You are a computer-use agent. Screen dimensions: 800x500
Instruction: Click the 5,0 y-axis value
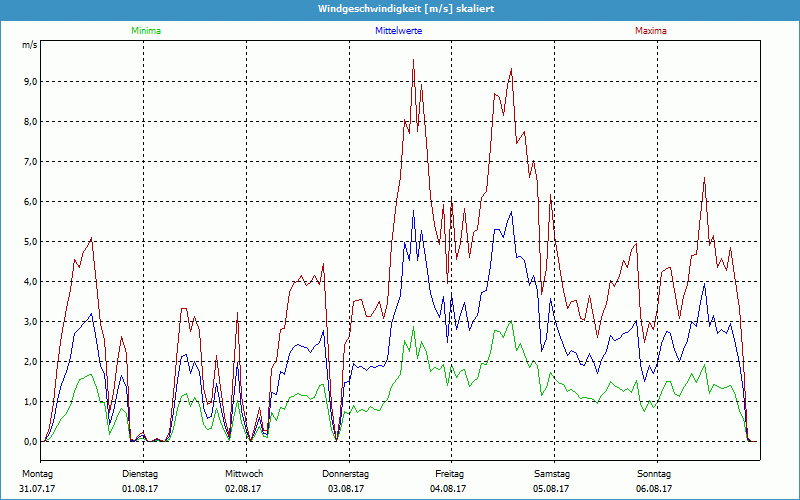click(31, 241)
